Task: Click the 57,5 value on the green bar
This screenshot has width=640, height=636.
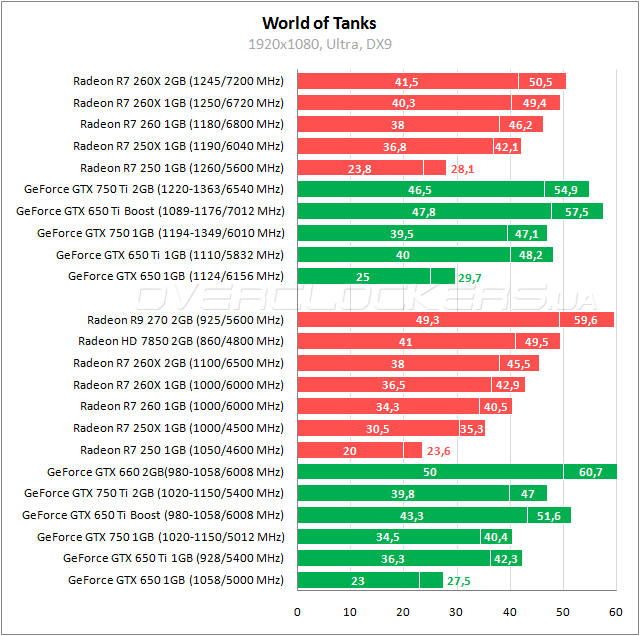Action: pos(576,211)
